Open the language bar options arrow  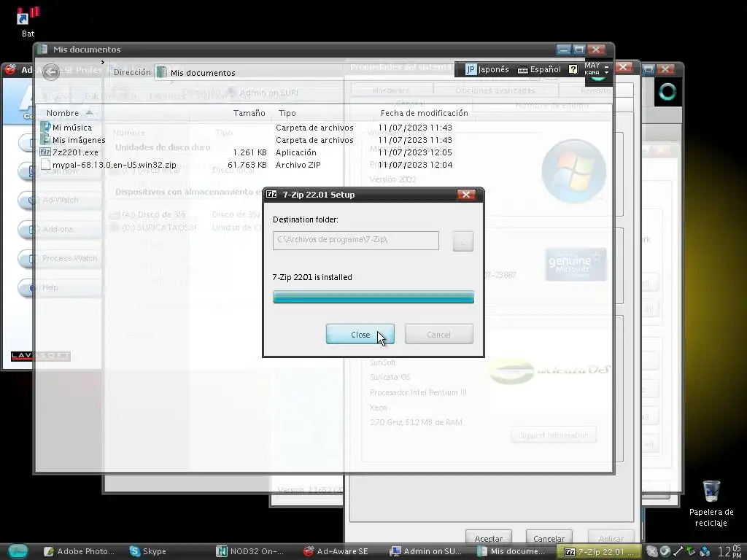(x=606, y=72)
